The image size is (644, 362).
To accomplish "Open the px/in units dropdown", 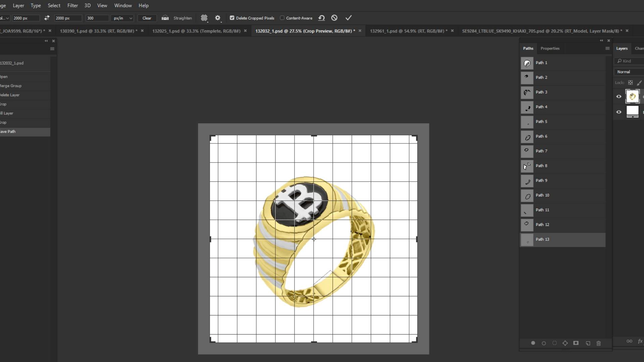I will click(x=122, y=18).
